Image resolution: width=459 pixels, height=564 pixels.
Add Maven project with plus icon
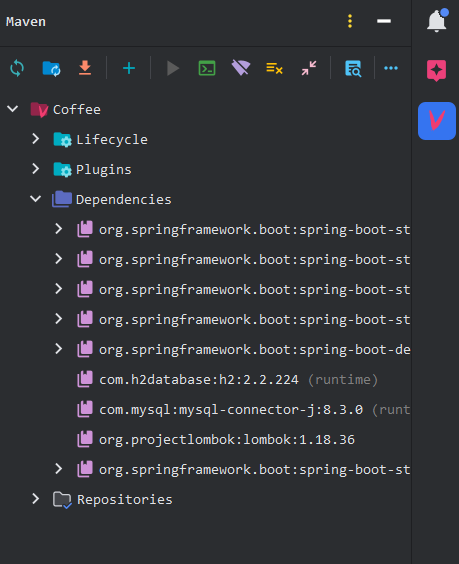(x=129, y=68)
